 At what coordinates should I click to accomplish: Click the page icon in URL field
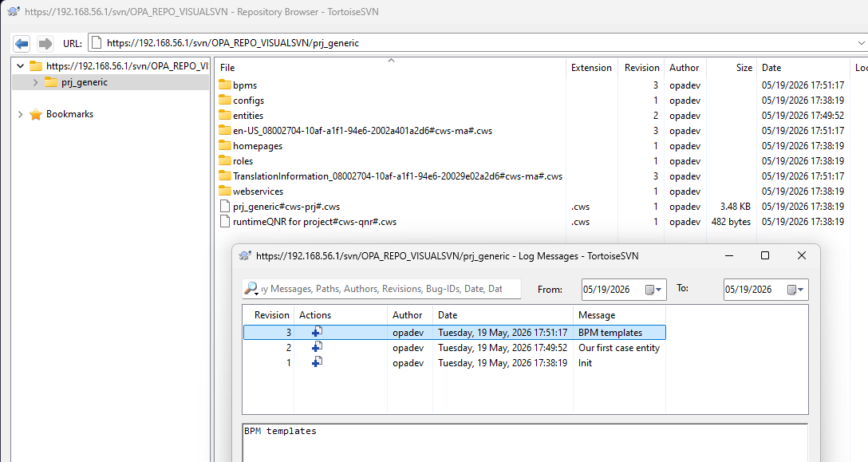click(x=97, y=42)
